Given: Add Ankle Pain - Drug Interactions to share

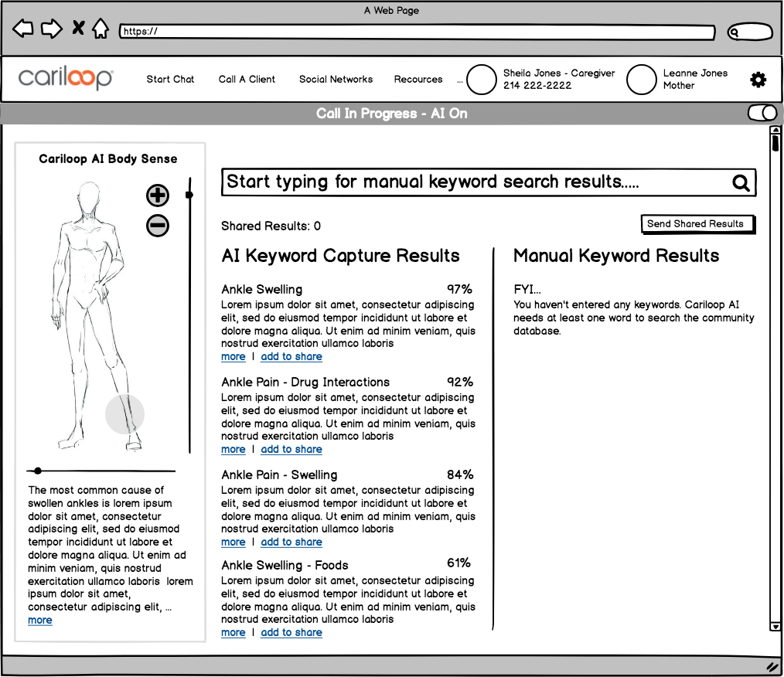Looking at the screenshot, I should (x=291, y=450).
